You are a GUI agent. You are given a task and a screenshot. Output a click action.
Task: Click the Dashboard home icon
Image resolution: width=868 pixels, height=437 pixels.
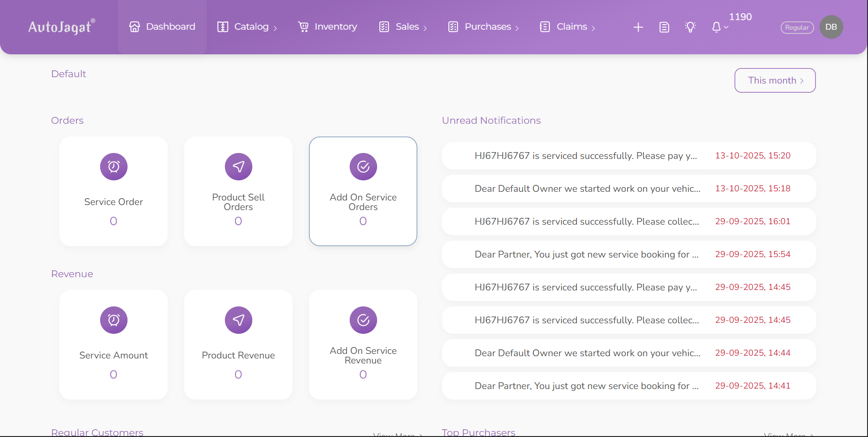click(134, 27)
